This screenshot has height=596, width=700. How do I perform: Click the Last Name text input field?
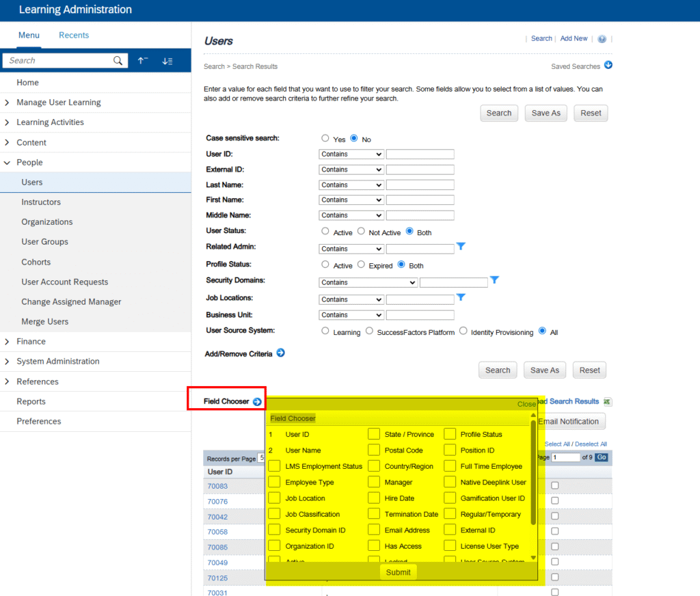pos(420,185)
